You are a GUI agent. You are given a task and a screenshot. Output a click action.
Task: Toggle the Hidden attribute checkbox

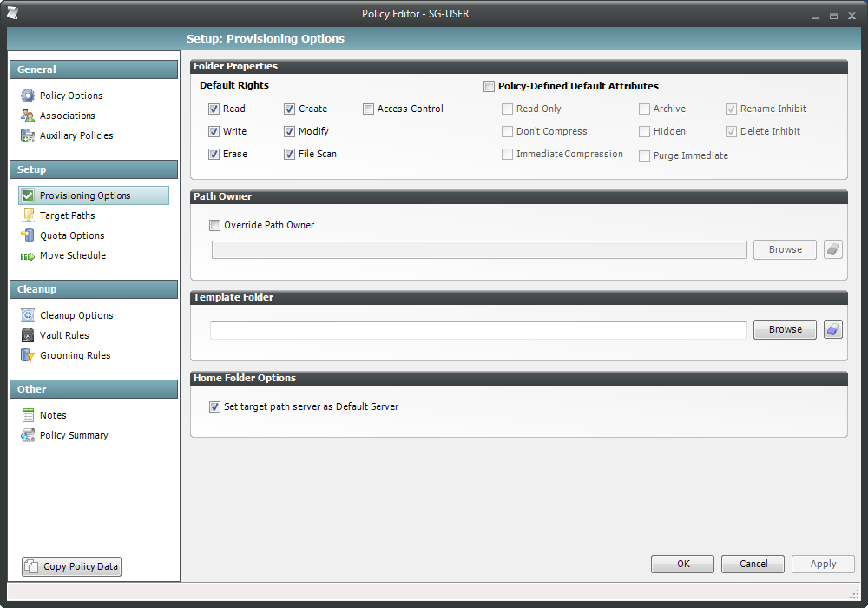(x=644, y=132)
